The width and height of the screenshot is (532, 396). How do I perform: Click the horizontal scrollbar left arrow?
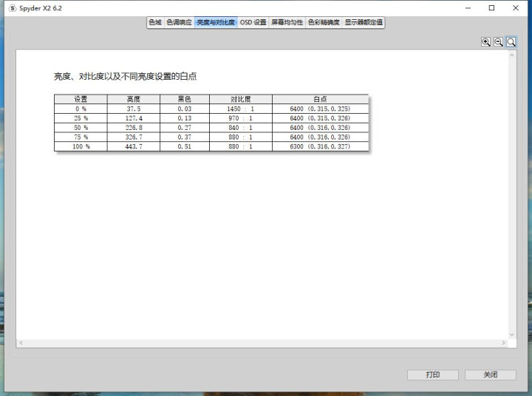[21, 343]
